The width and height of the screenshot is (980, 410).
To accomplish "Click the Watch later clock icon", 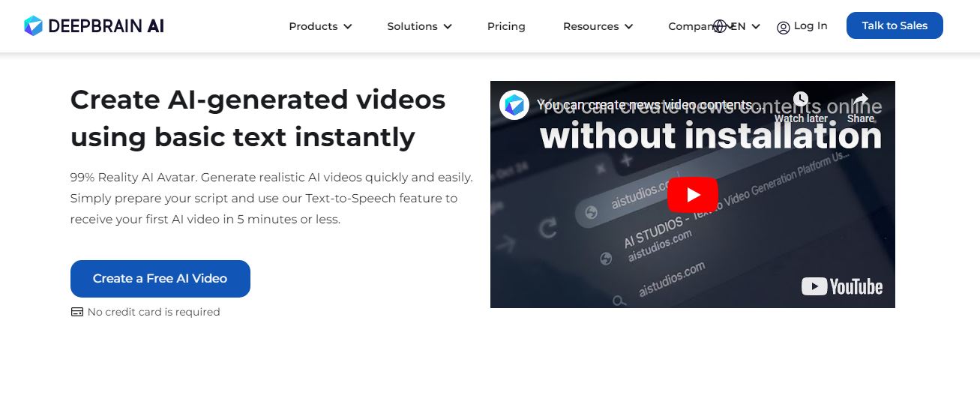I will 801,99.
